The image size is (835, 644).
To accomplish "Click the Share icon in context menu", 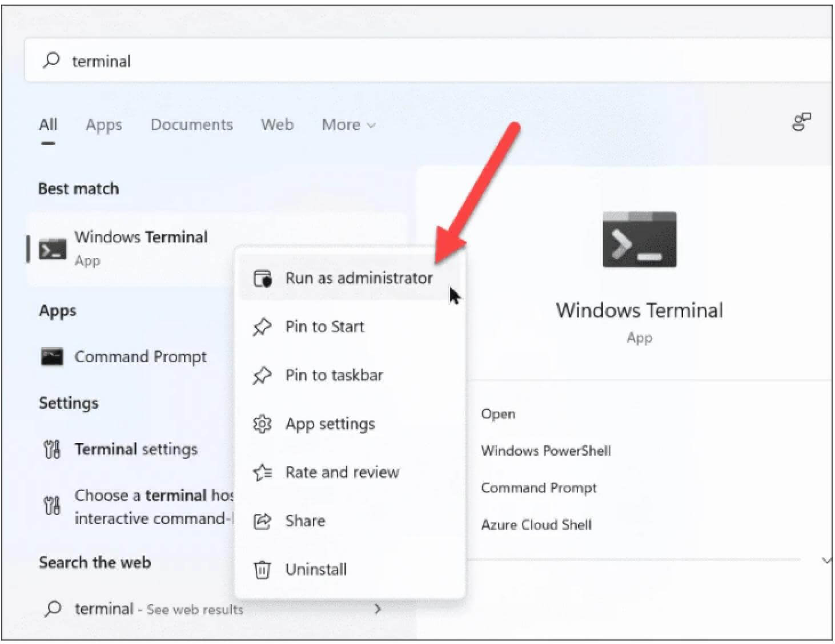I will coord(262,521).
